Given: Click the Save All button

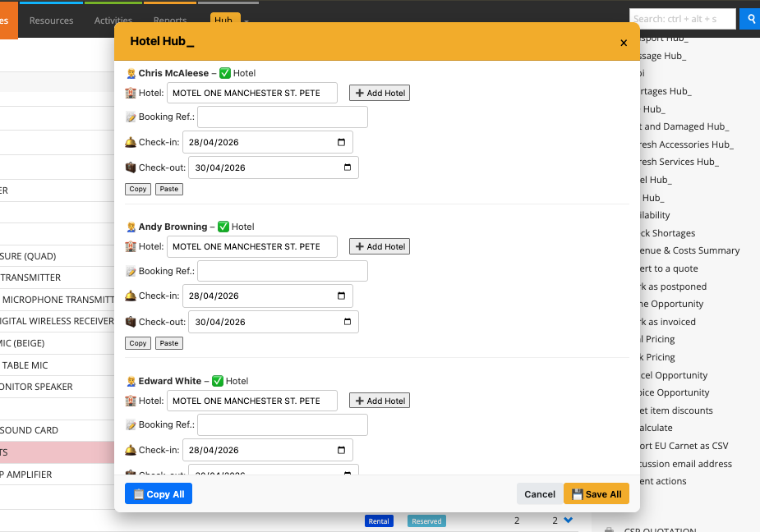Looking at the screenshot, I should (596, 493).
